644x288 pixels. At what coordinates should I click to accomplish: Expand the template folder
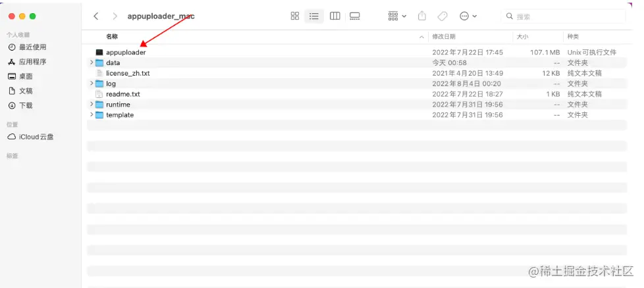tap(92, 115)
